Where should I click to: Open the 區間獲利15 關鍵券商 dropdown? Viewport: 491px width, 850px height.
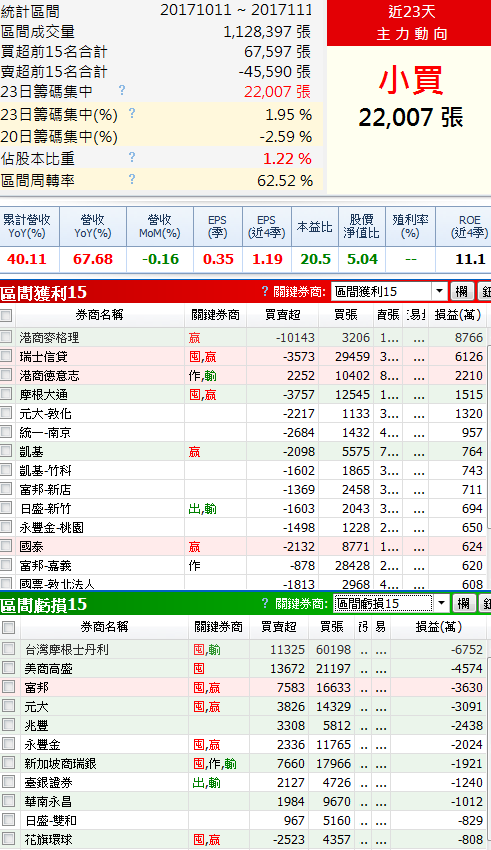[440, 292]
